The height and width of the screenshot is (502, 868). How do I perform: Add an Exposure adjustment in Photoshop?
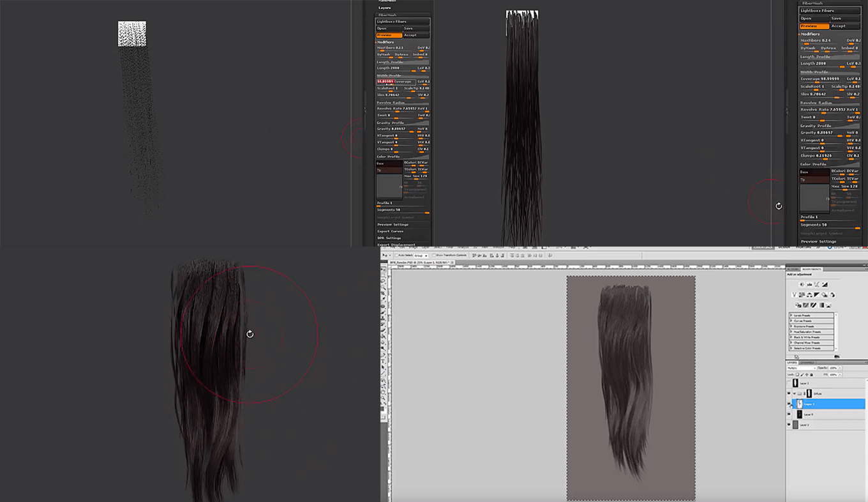click(x=825, y=284)
